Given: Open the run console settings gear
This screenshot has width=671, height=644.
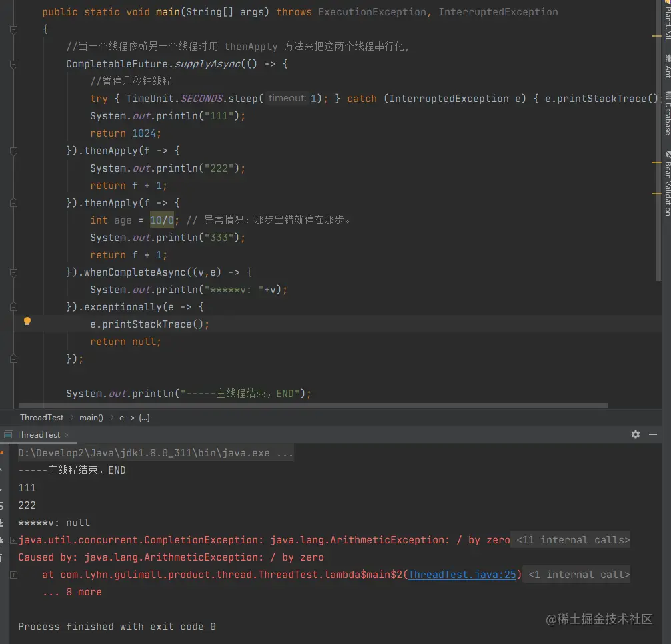Looking at the screenshot, I should (x=636, y=434).
